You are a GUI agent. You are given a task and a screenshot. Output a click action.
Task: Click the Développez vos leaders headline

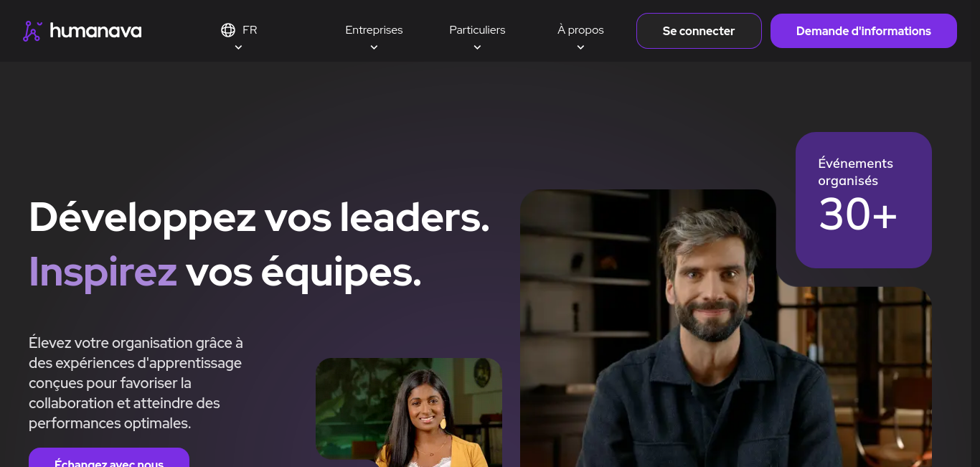pos(259,217)
